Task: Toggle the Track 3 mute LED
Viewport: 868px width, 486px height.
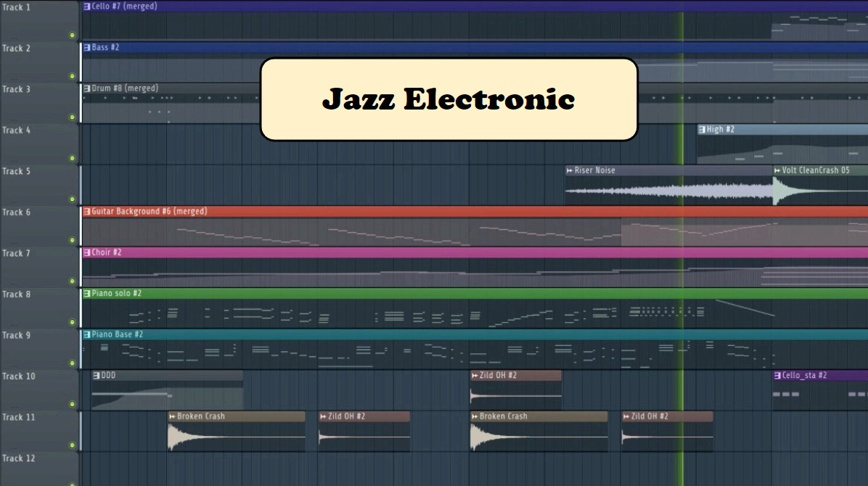Action: pyautogui.click(x=72, y=117)
